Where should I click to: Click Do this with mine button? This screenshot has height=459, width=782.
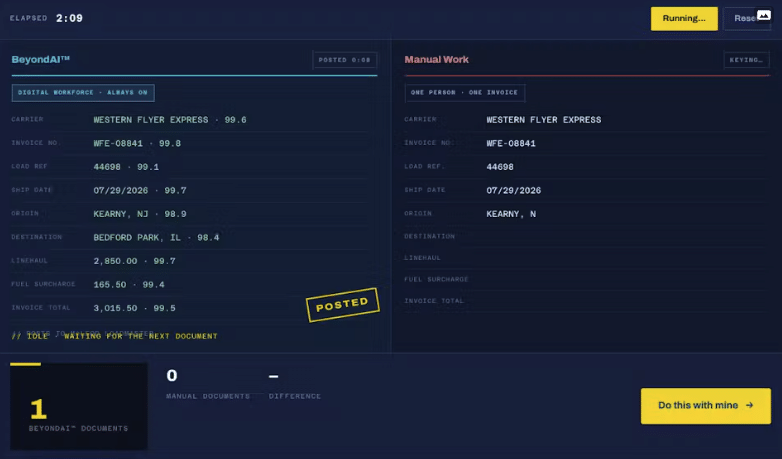pos(705,406)
